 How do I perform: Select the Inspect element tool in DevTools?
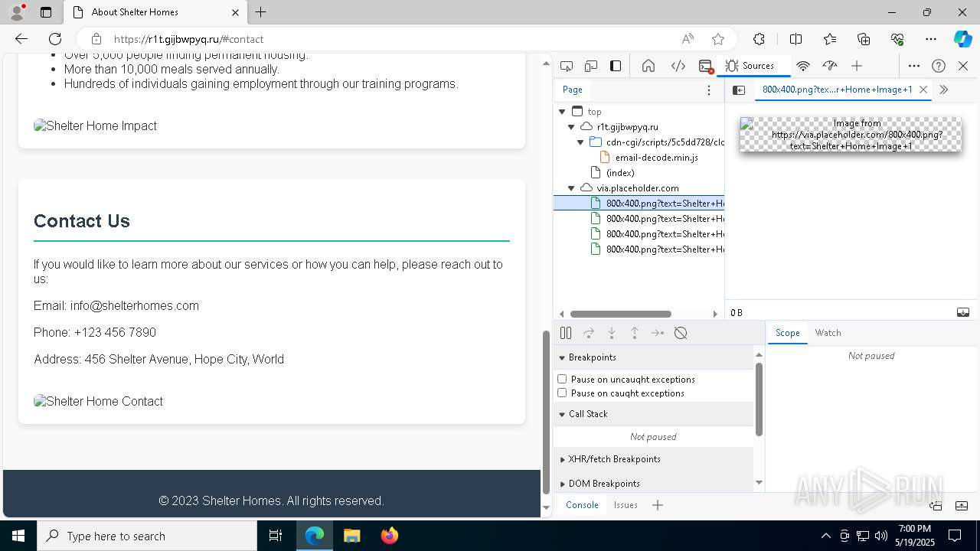[x=567, y=66]
